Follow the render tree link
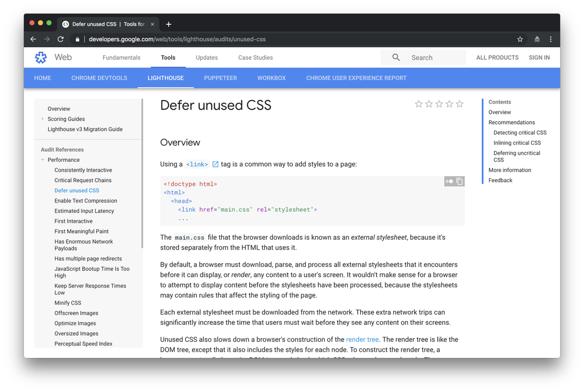The width and height of the screenshot is (584, 392). (x=362, y=339)
